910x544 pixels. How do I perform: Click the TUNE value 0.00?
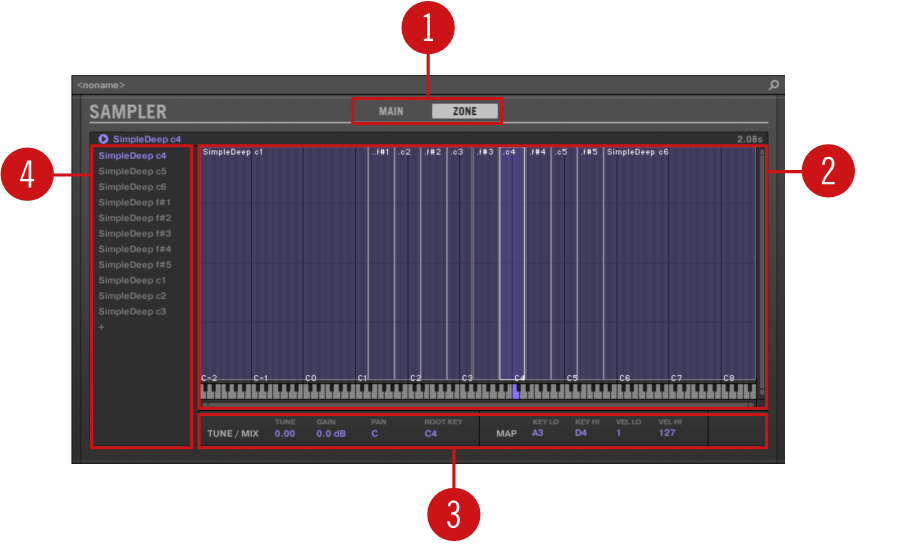pyautogui.click(x=285, y=434)
